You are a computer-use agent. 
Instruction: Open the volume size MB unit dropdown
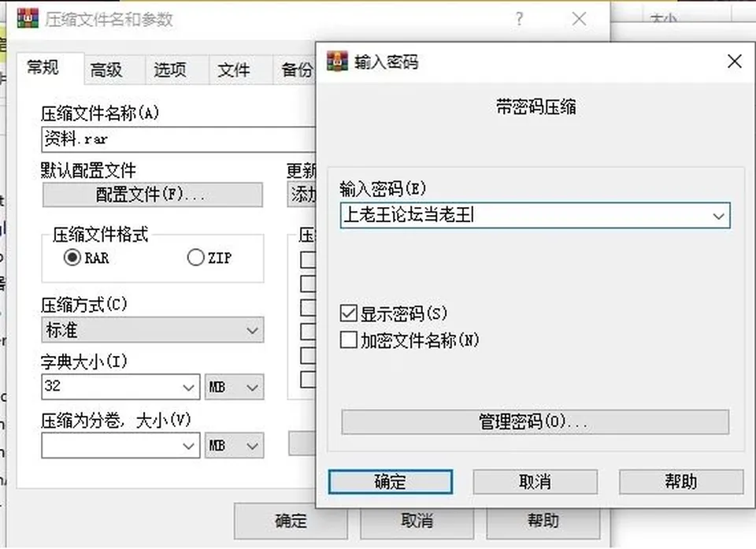[x=235, y=445]
